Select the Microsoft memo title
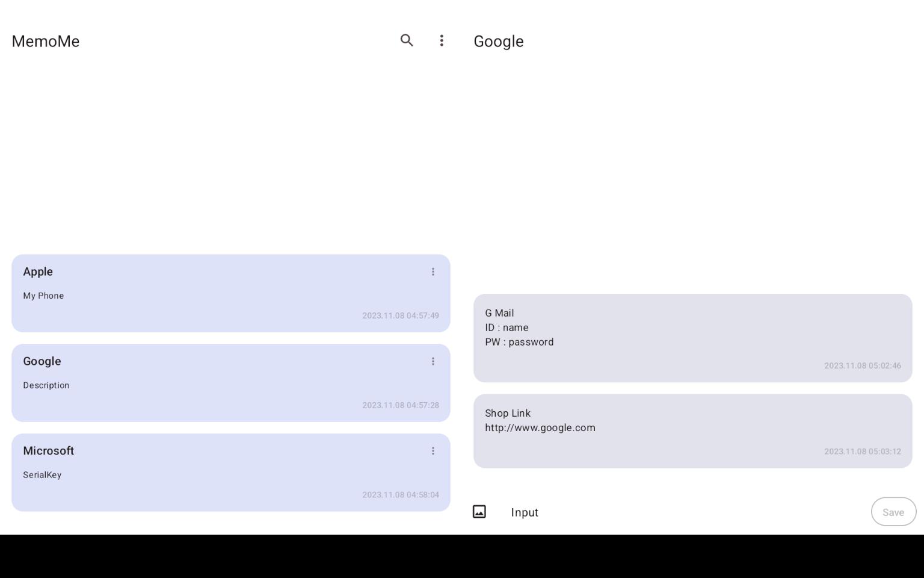Viewport: 924px width, 578px height. (x=49, y=451)
